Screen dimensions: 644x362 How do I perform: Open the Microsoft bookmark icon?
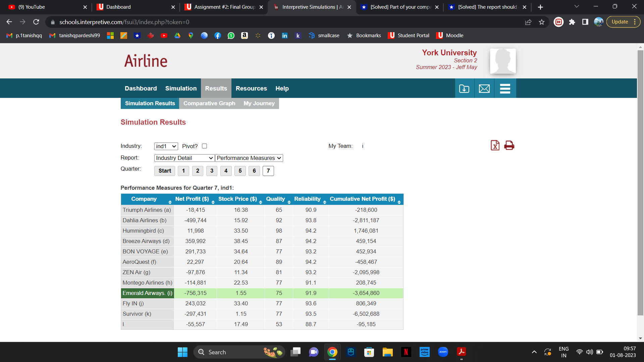[x=110, y=36]
